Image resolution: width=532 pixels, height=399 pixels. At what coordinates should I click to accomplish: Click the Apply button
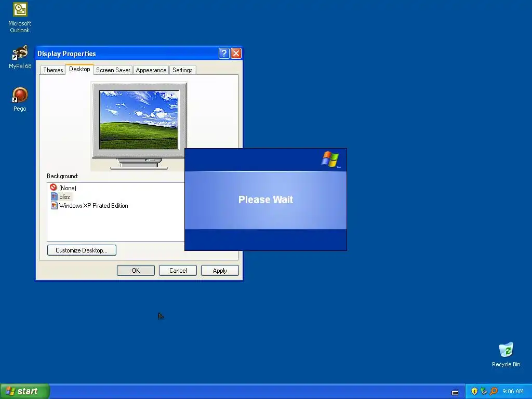point(220,270)
